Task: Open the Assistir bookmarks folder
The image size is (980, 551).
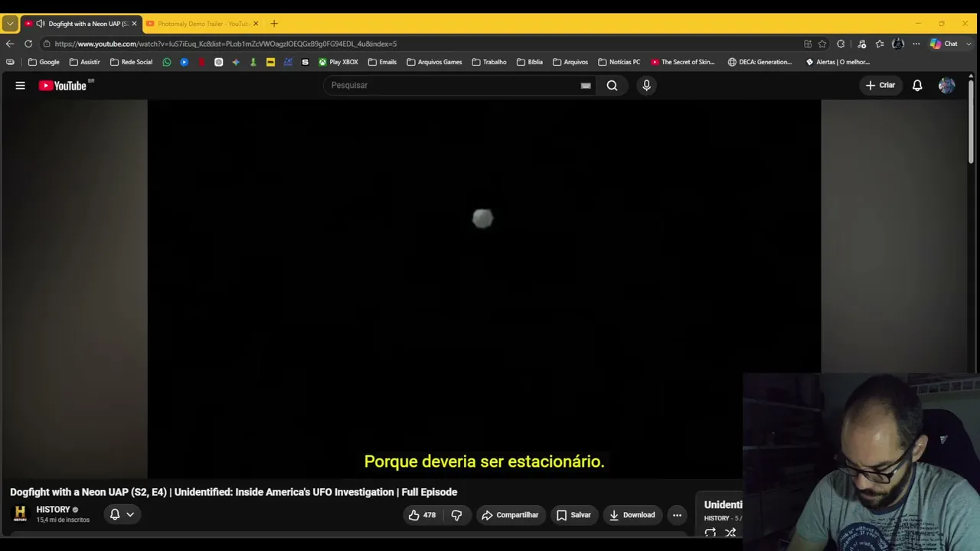Action: (x=85, y=62)
